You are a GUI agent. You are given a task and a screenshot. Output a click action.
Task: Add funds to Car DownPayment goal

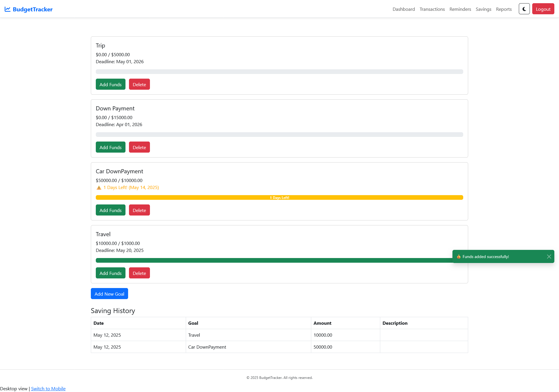point(110,210)
